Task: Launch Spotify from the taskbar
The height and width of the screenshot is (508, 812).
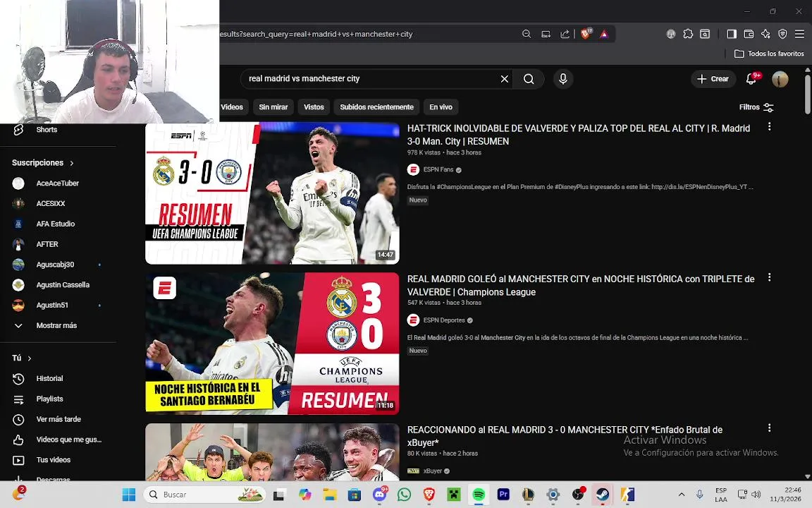Action: point(479,495)
